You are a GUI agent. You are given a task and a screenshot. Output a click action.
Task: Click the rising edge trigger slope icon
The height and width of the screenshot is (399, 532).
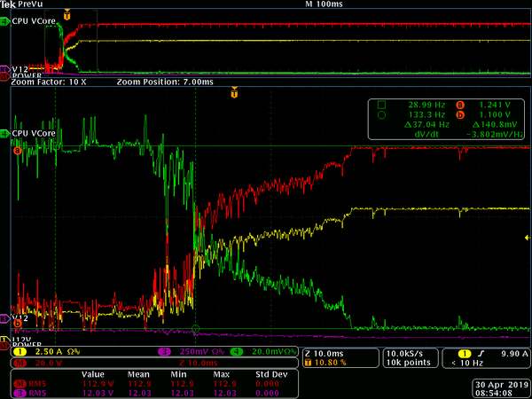[481, 354]
